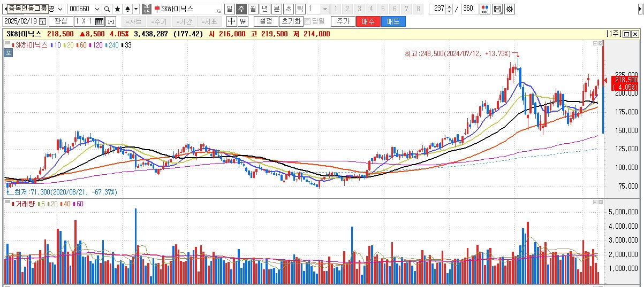Open stock code 000660 dropdown

tap(97, 9)
